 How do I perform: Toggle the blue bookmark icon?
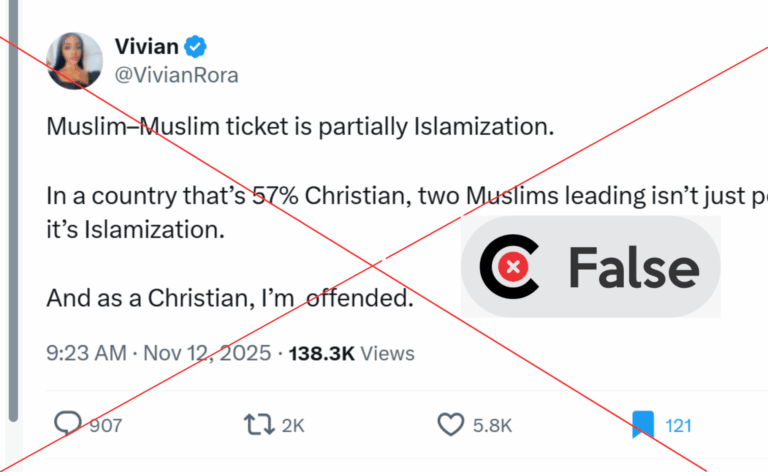point(643,425)
